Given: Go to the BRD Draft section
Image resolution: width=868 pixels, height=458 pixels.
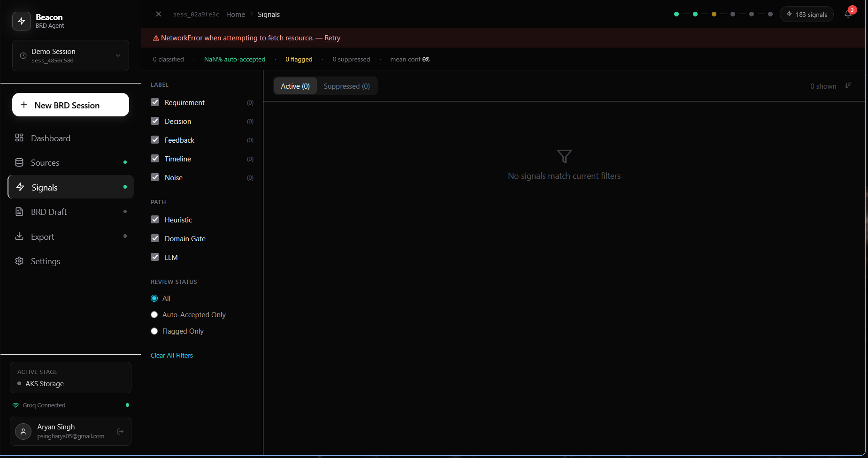Looking at the screenshot, I should click(x=49, y=212).
